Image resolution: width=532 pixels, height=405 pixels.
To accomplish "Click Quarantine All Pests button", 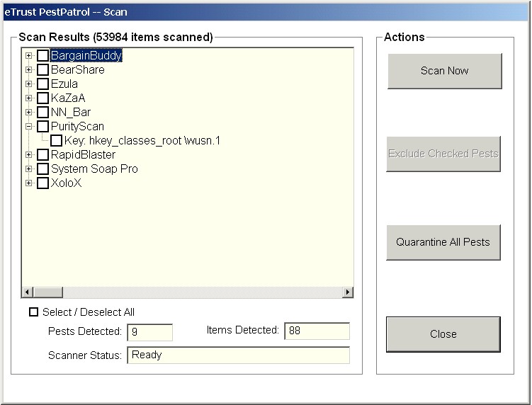I will pos(443,242).
